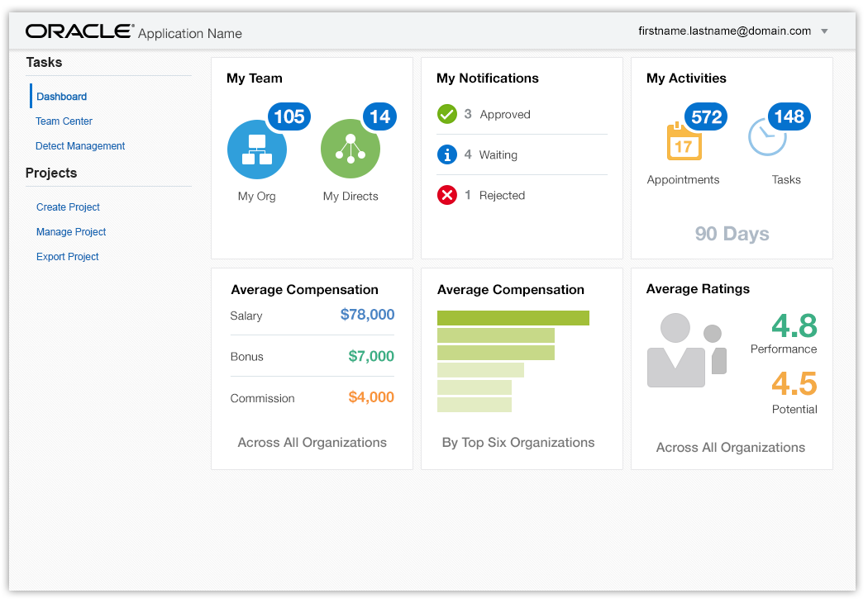Click the red Rejected X icon
The image size is (868, 603).
447,195
